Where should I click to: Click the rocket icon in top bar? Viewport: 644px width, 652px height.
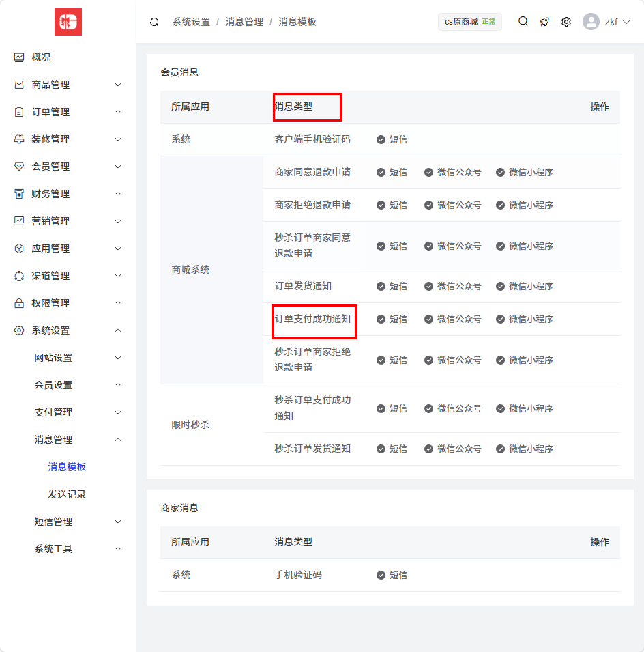(x=544, y=22)
